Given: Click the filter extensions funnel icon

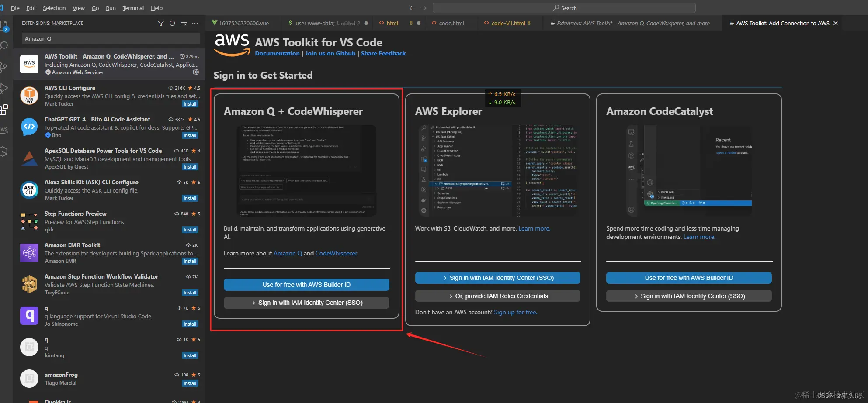Looking at the screenshot, I should click(161, 23).
